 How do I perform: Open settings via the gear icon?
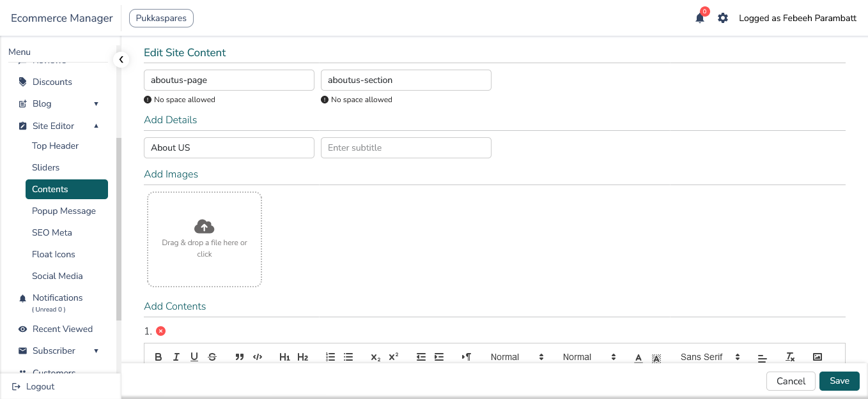[723, 18]
